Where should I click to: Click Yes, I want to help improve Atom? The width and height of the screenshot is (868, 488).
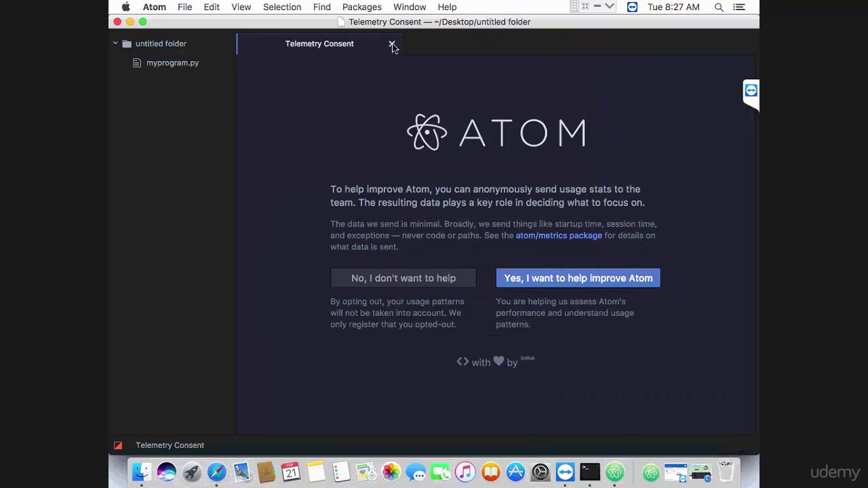(x=578, y=278)
